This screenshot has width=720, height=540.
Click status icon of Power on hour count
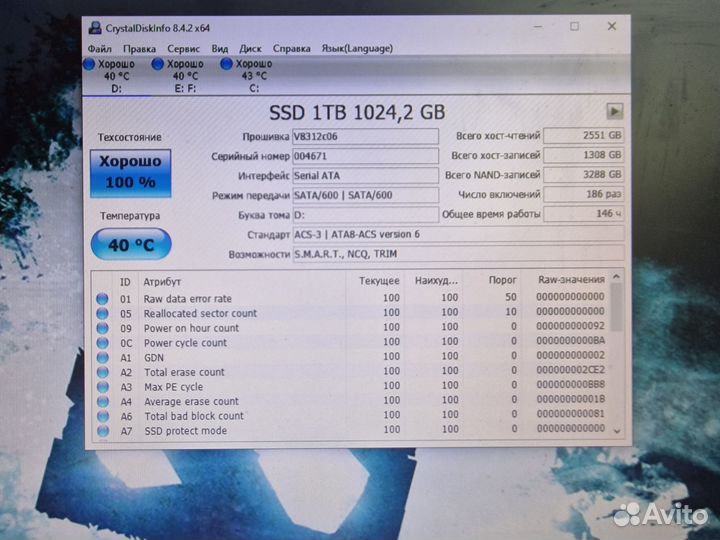(102, 328)
